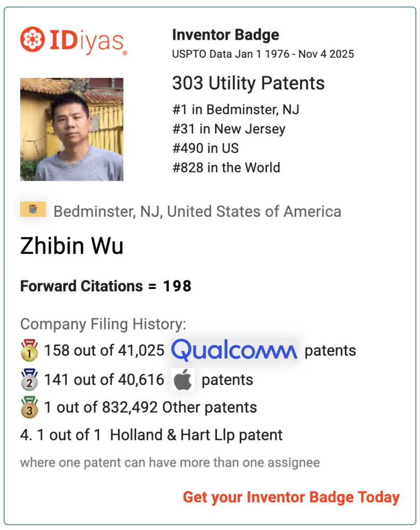Click the Inventor Badge title
This screenshot has height=530, width=420.
225,35
